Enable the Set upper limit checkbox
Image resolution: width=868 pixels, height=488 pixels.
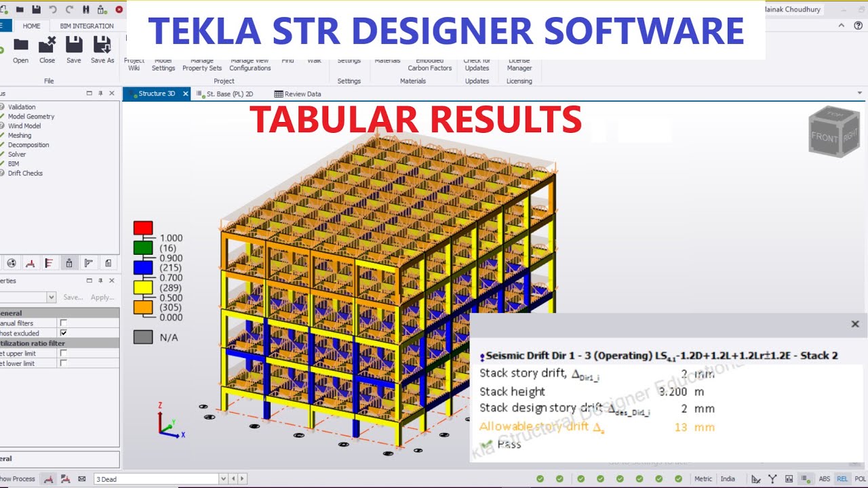pos(63,353)
